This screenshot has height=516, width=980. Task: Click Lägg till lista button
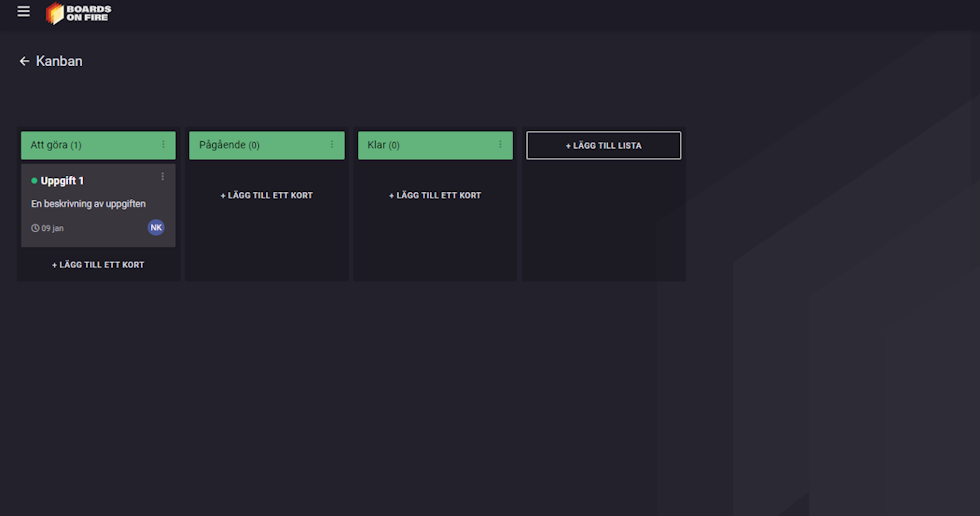[x=604, y=146]
